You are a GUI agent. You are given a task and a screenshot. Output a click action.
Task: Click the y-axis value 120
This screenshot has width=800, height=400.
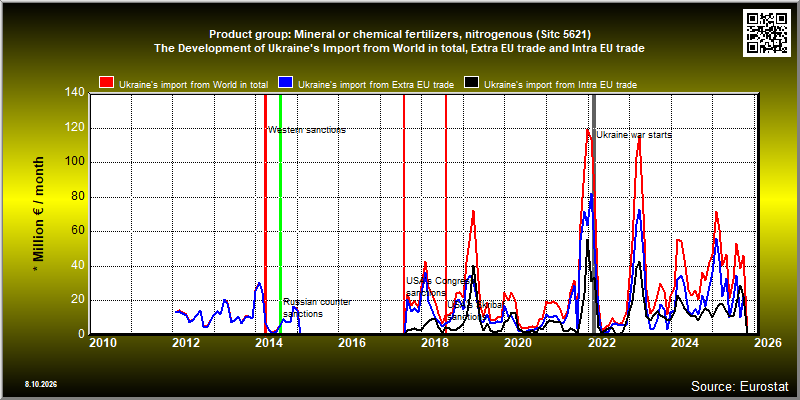click(75, 128)
